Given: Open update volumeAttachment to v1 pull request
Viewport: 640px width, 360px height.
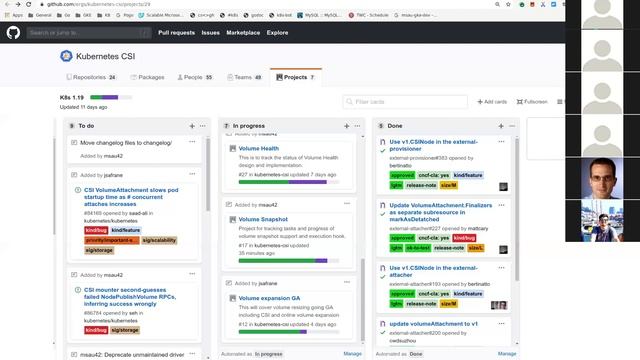Looking at the screenshot, I should click(433, 324).
